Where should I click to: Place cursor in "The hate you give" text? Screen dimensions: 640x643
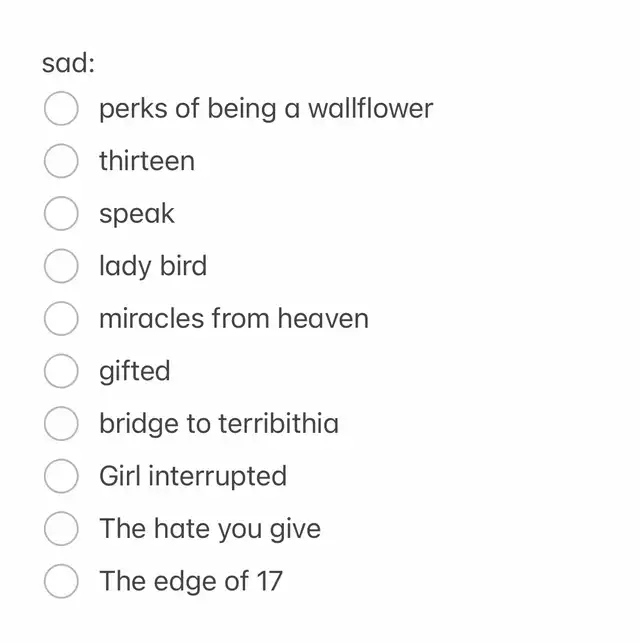tap(209, 529)
